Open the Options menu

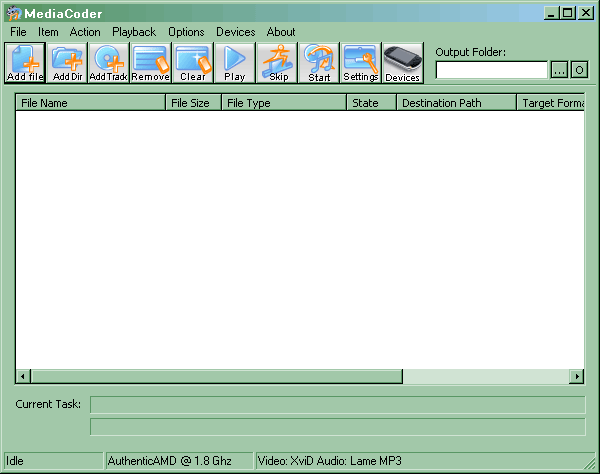[186, 32]
